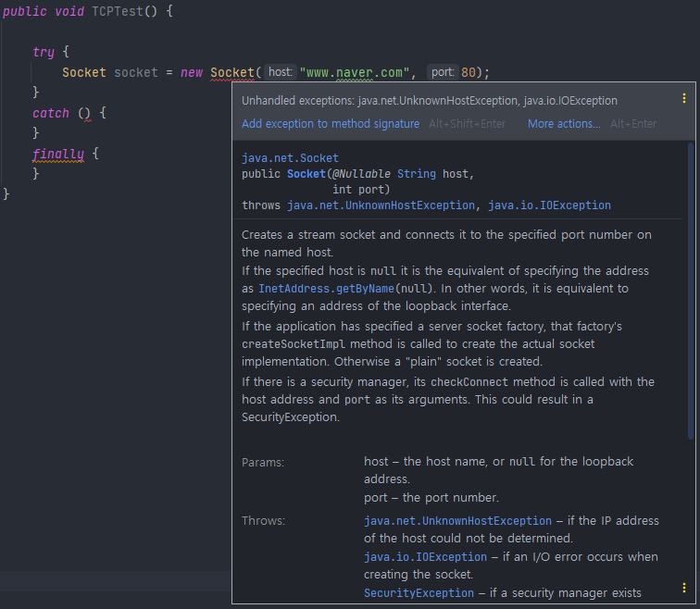Click the Unhandled exceptions error message

(430, 101)
